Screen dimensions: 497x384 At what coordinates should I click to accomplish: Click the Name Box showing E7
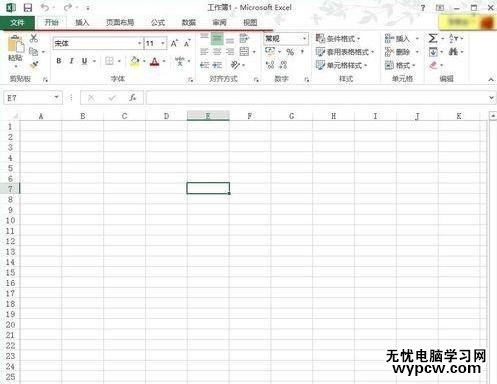pos(33,98)
